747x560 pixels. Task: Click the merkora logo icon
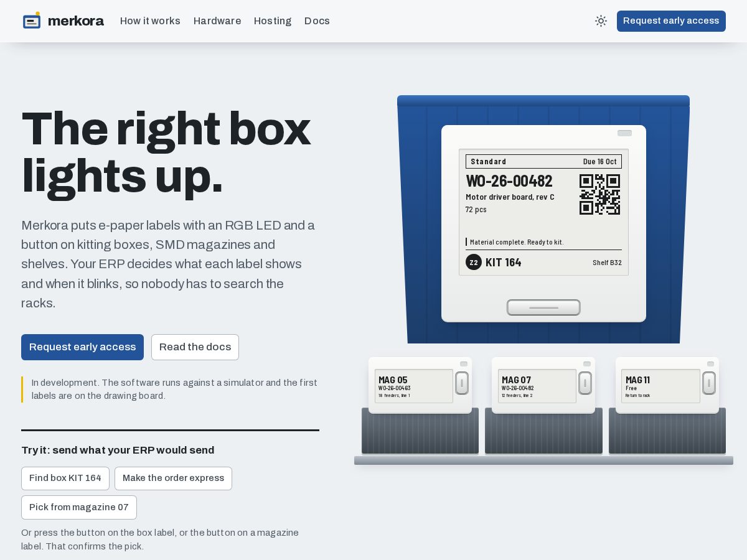coord(32,21)
